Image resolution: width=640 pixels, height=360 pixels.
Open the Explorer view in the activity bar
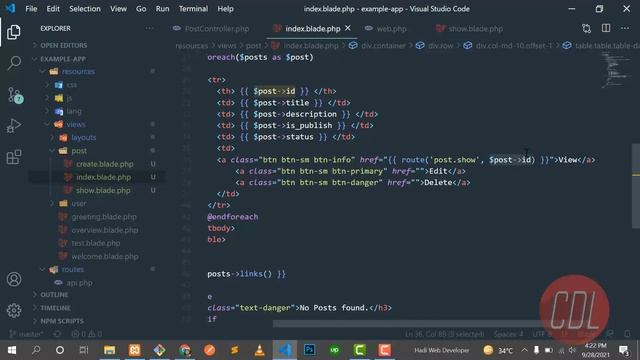click(14, 32)
